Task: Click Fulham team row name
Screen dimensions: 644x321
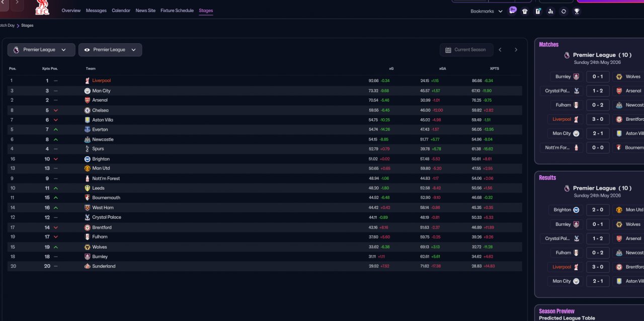Action: pyautogui.click(x=100, y=237)
